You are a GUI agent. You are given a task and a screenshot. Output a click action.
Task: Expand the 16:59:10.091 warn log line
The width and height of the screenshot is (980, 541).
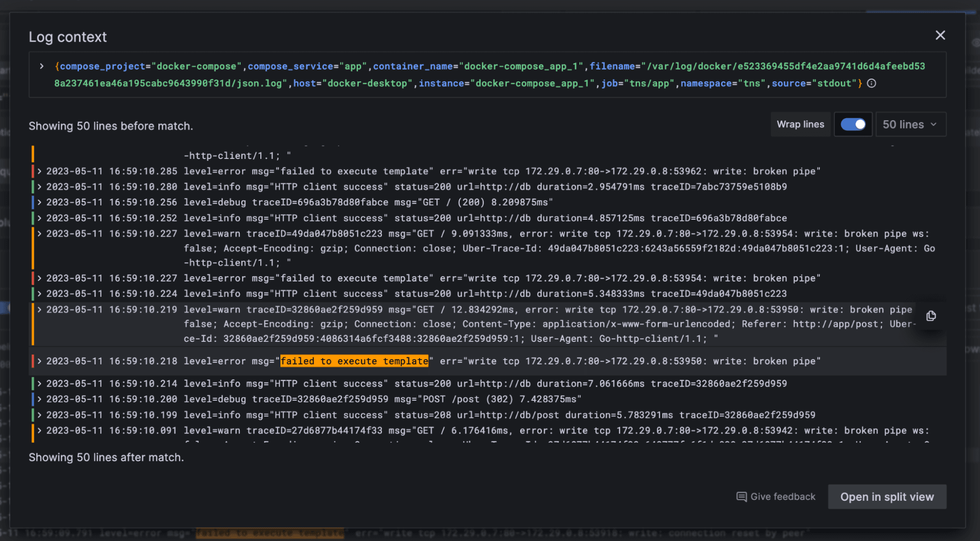coord(39,430)
